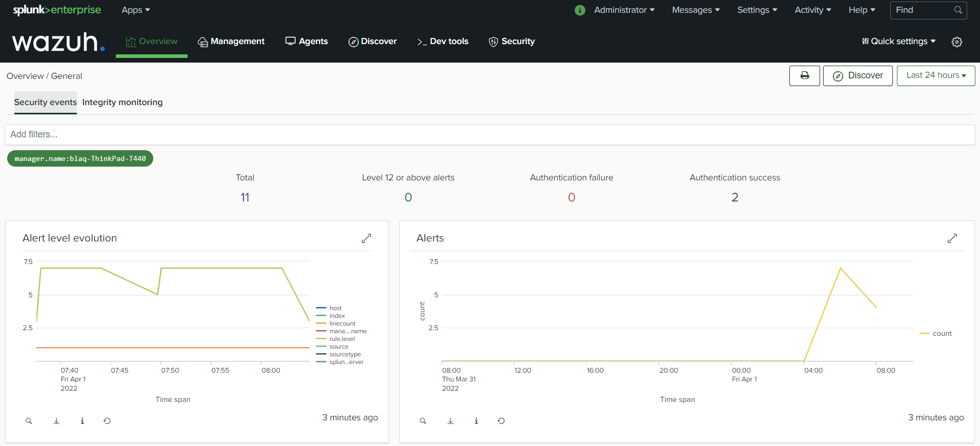The image size is (980, 446).
Task: Click the Discover button beside the time picker
Action: [x=858, y=76]
